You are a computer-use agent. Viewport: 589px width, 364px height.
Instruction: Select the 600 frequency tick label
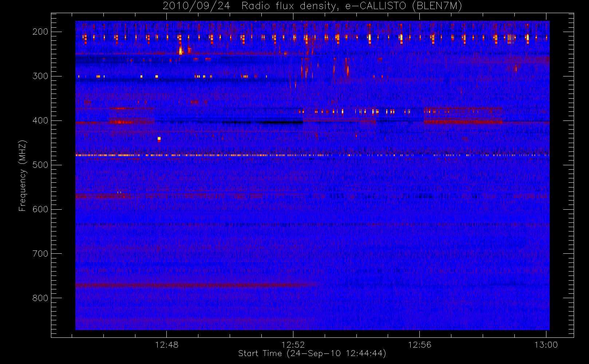click(40, 209)
